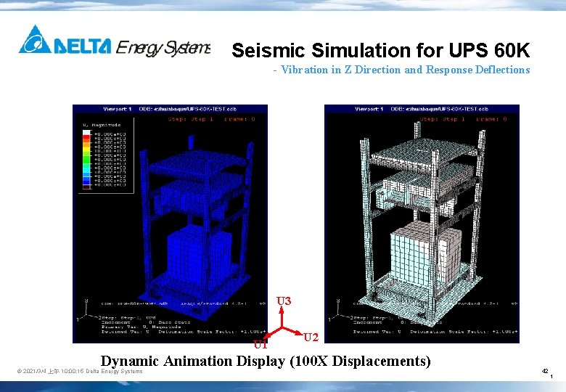Open the white mesh simulation image
566x392 pixels.
[x=422, y=224]
